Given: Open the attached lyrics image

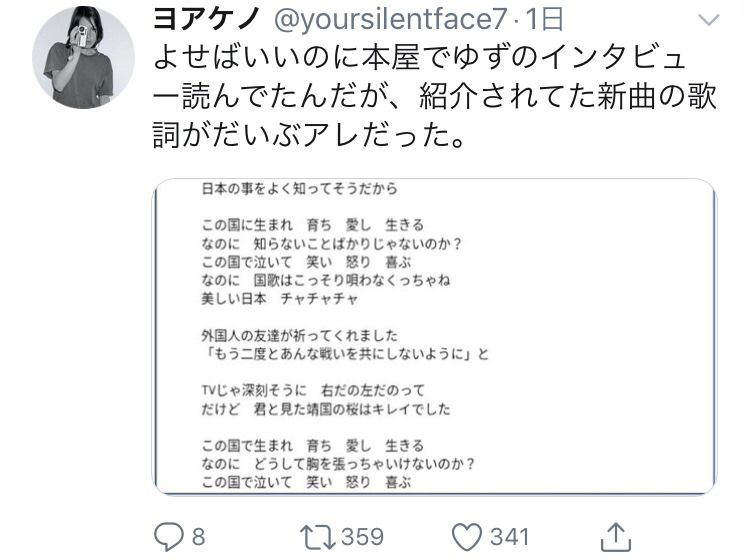Looking at the screenshot, I should [434, 336].
